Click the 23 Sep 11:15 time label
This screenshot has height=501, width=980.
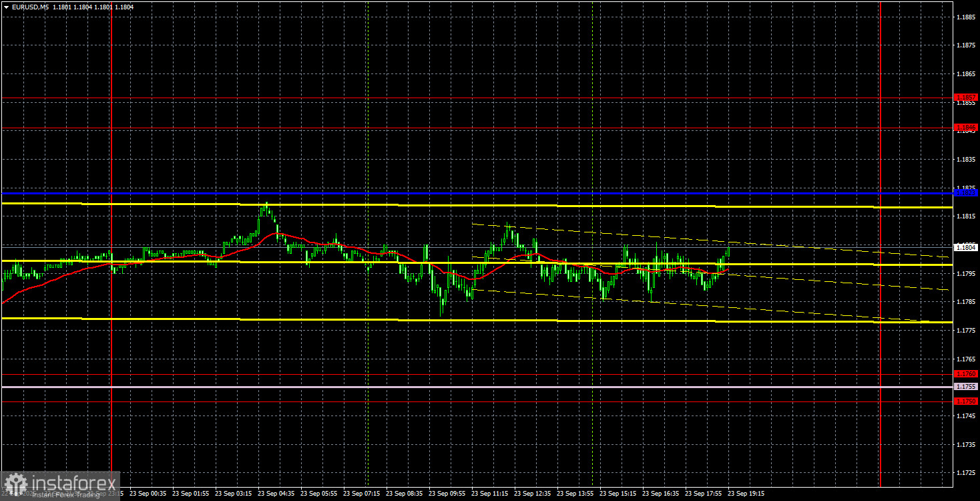pyautogui.click(x=490, y=494)
